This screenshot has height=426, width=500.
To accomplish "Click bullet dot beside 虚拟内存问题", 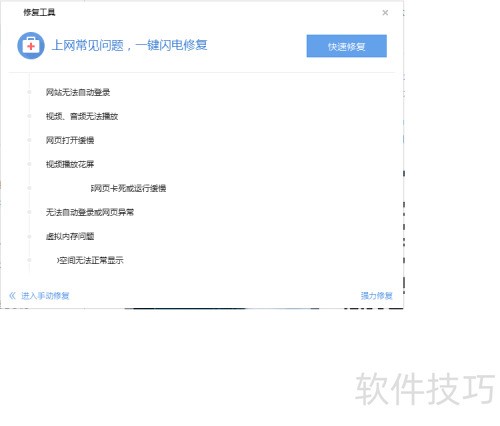I will tap(29, 236).
